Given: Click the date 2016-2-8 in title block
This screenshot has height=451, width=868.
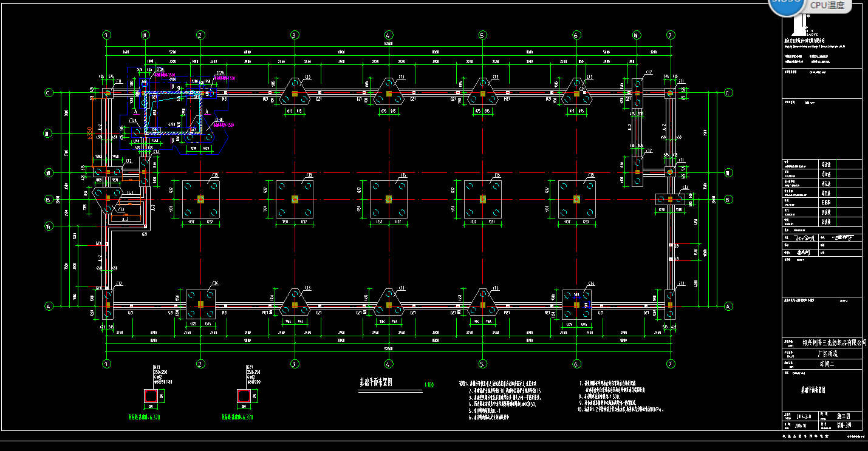Looking at the screenshot, I should tap(802, 417).
